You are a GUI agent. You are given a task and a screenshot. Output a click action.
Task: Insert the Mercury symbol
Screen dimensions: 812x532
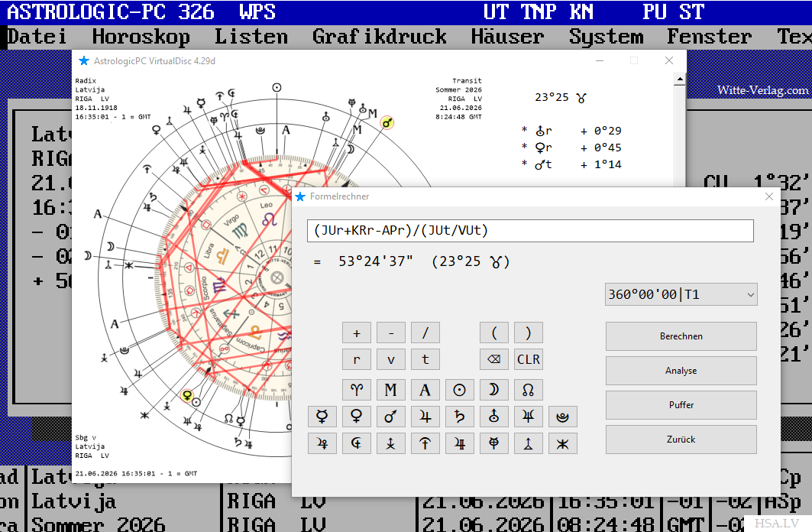[322, 417]
